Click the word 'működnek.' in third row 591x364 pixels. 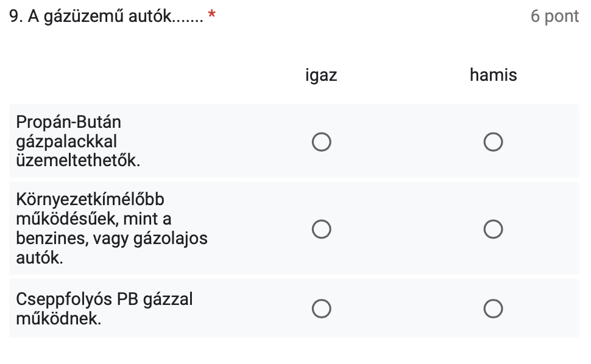(x=58, y=318)
